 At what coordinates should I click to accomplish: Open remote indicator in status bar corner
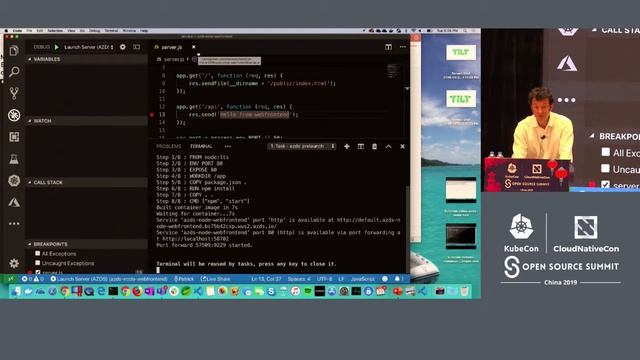(11, 279)
